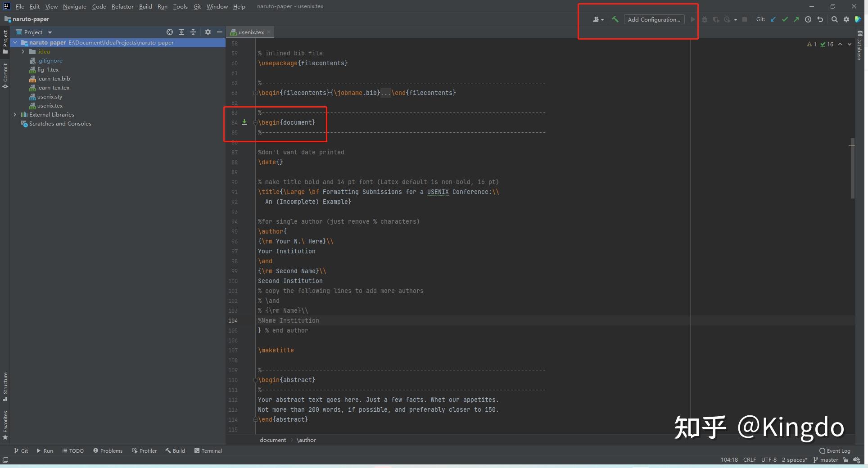The width and height of the screenshot is (868, 468).
Task: Update project via the blue arrow Git icon
Action: pyautogui.click(x=773, y=19)
